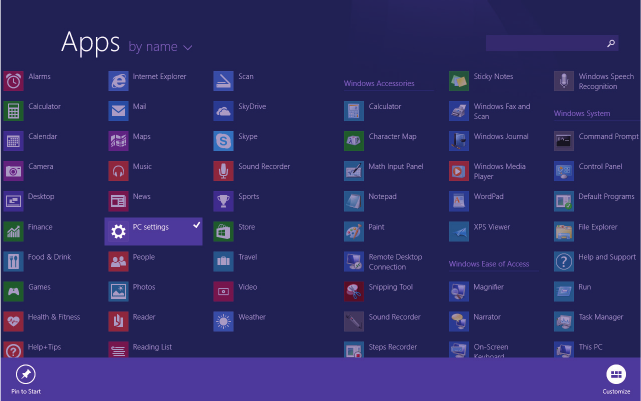Screen dimensions: 641x401
Task: Click the Customize button
Action: coord(616,379)
